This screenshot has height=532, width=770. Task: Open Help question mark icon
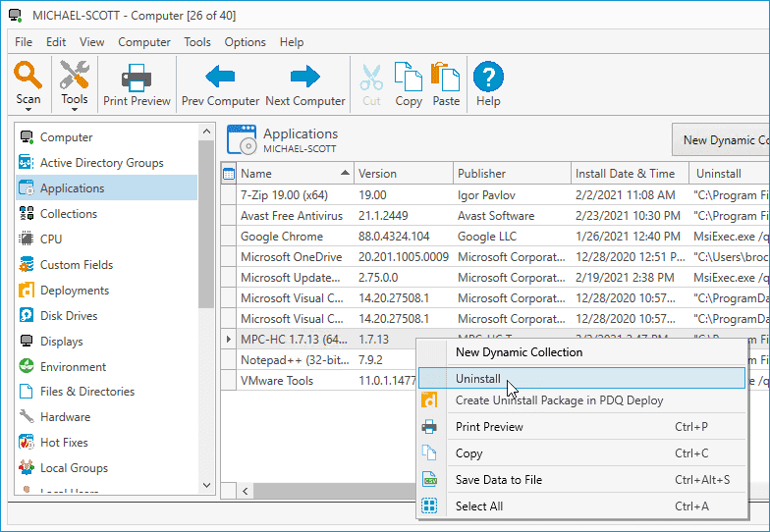click(x=488, y=77)
